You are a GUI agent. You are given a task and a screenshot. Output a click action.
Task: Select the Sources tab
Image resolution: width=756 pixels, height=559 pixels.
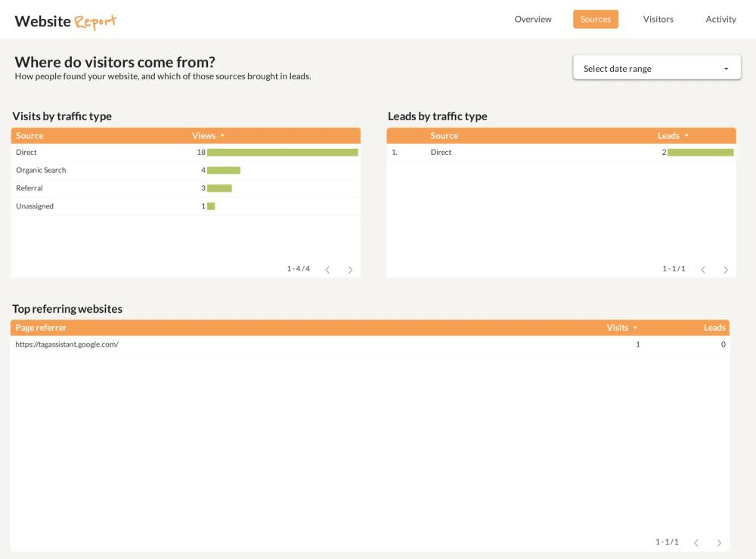point(596,20)
